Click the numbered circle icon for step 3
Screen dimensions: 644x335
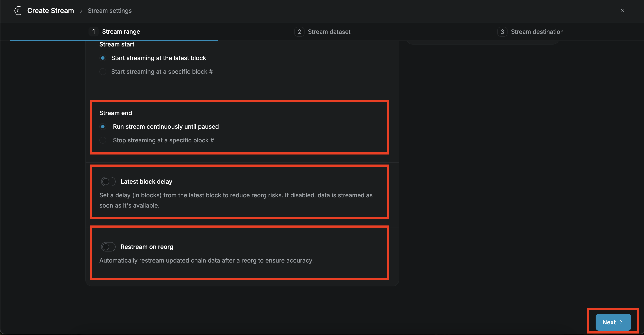pyautogui.click(x=502, y=32)
